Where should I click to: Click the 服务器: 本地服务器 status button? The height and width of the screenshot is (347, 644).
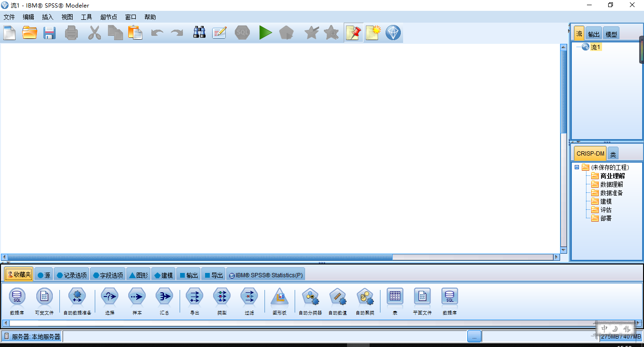32,336
